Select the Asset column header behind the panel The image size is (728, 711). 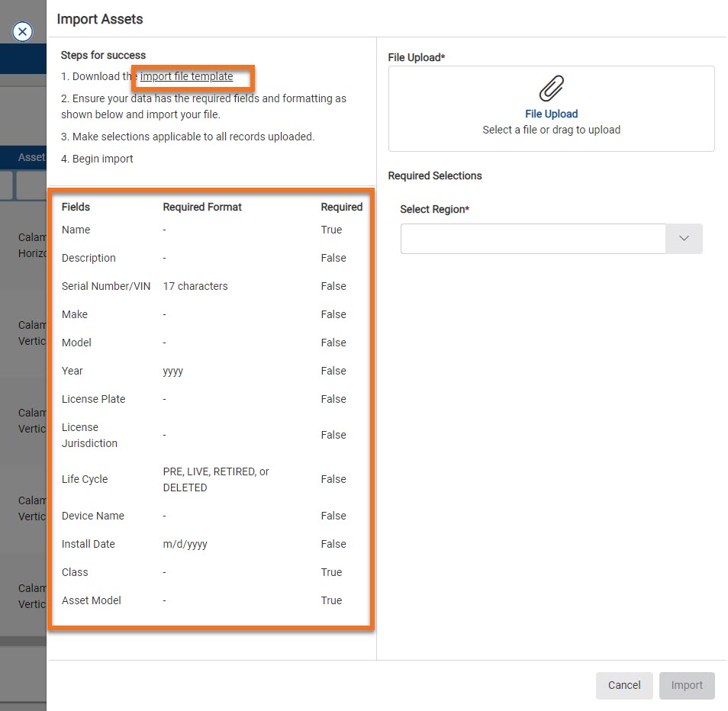tap(31, 157)
